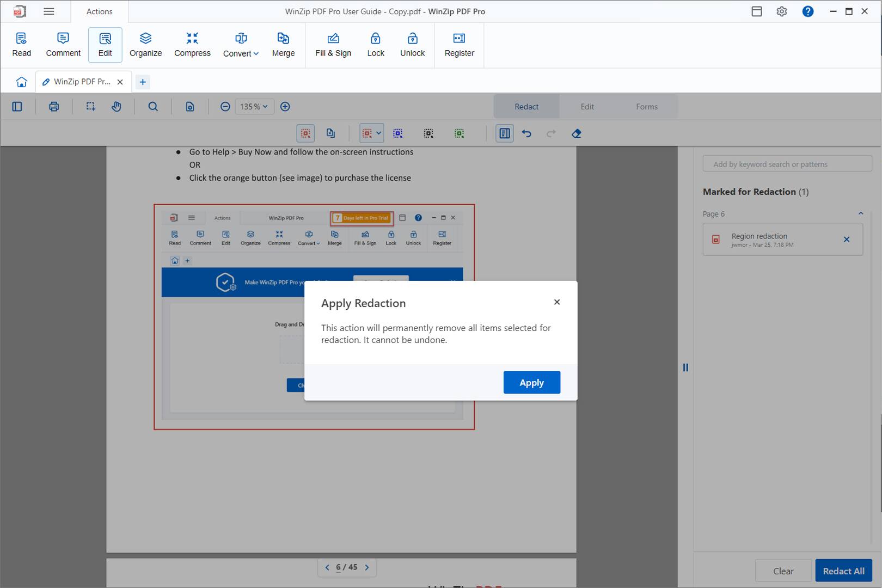Click the Undo arrow

(526, 133)
